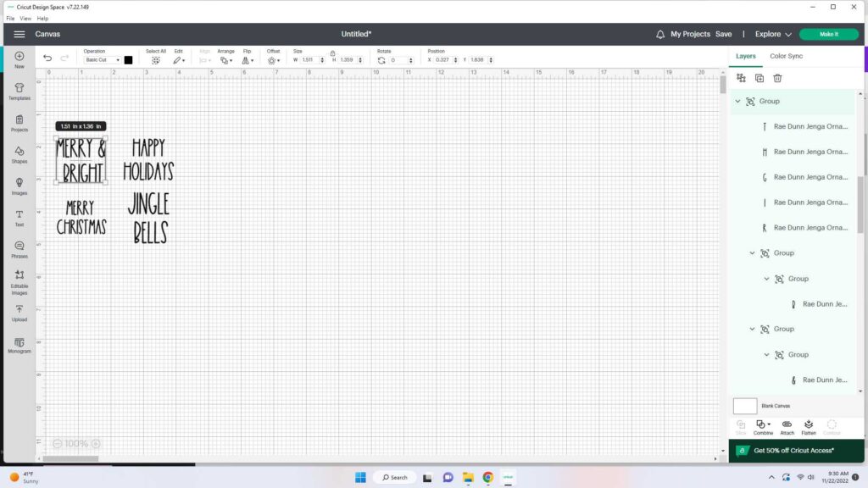Open the notifications bell

[x=659, y=34]
